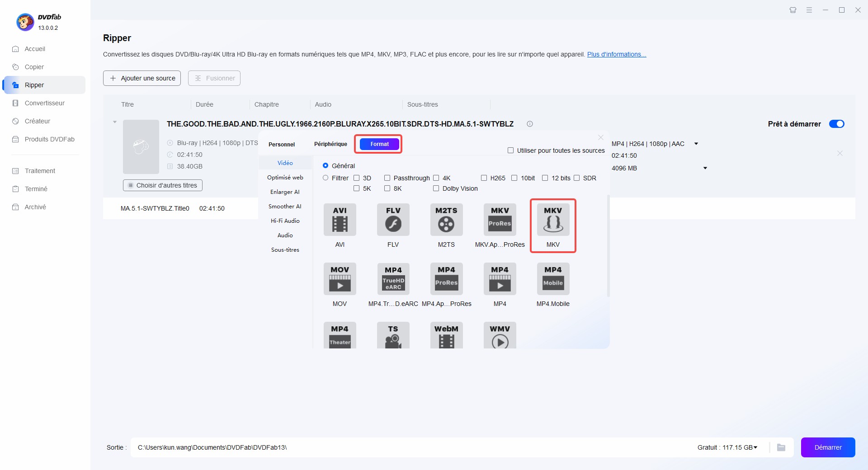The height and width of the screenshot is (470, 868).
Task: Select the standard MP4 format icon
Action: [x=500, y=279]
